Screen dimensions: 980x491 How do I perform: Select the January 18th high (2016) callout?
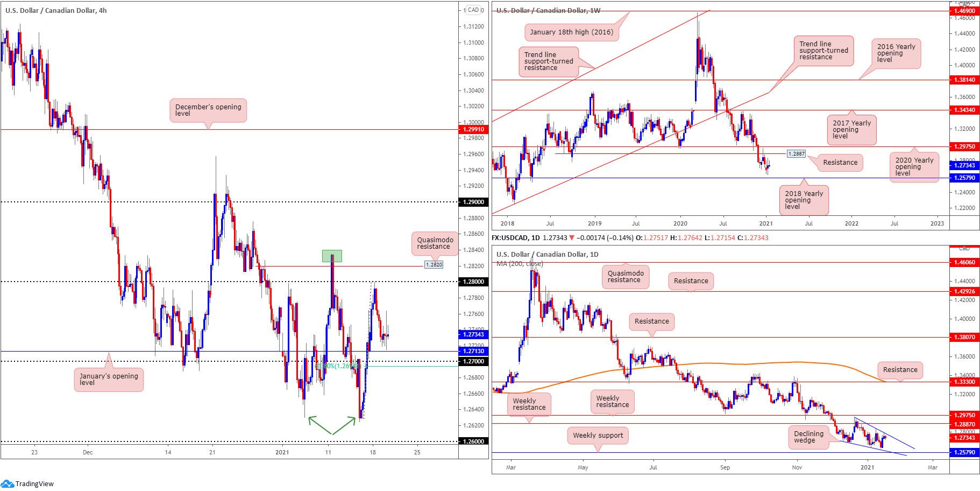pos(571,32)
